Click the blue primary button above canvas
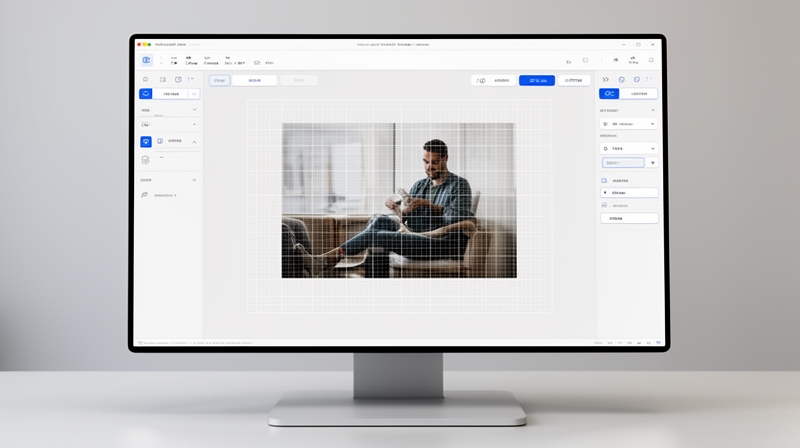Screen dimensions: 800x448 (x=537, y=81)
